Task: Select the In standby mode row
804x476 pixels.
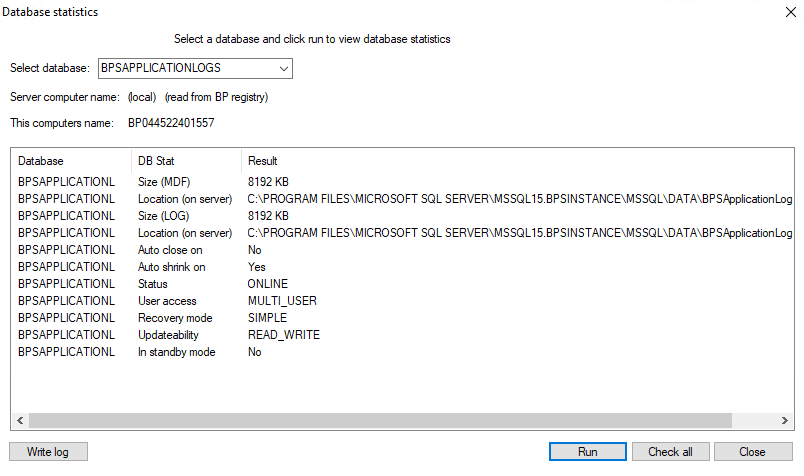Action: coord(403,352)
